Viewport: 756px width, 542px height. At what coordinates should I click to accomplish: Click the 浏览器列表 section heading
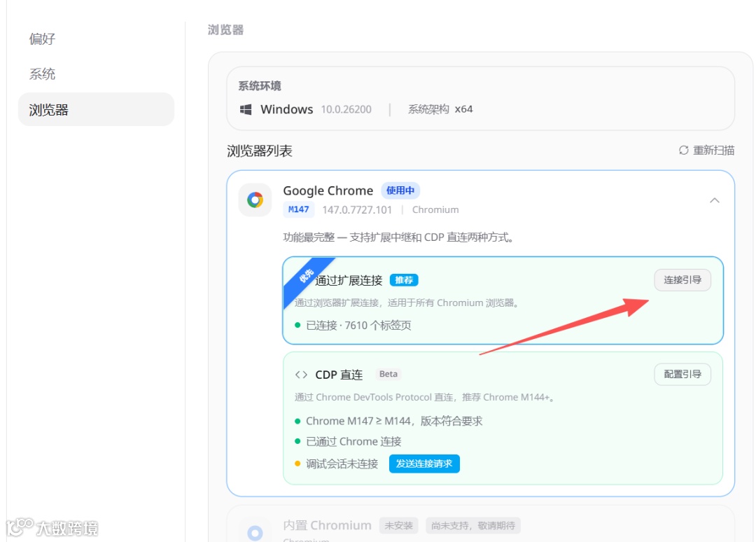pyautogui.click(x=260, y=151)
